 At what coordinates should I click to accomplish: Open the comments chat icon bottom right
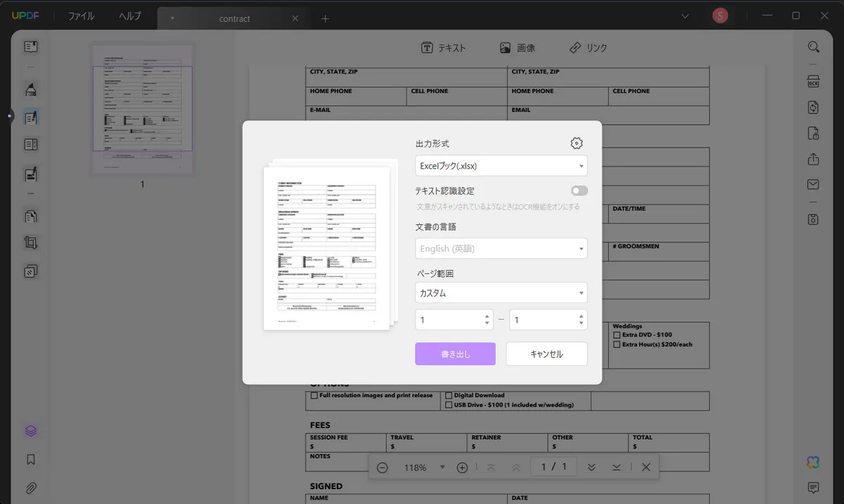coord(813,488)
